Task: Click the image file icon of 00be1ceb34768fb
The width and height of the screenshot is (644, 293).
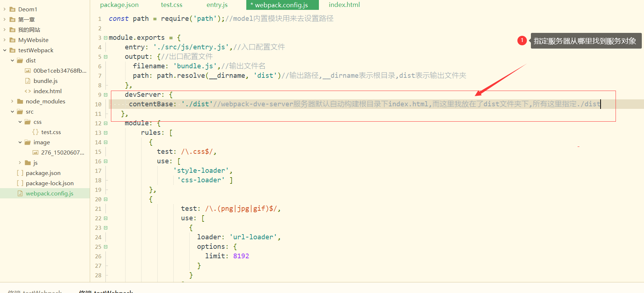Action: 28,71
